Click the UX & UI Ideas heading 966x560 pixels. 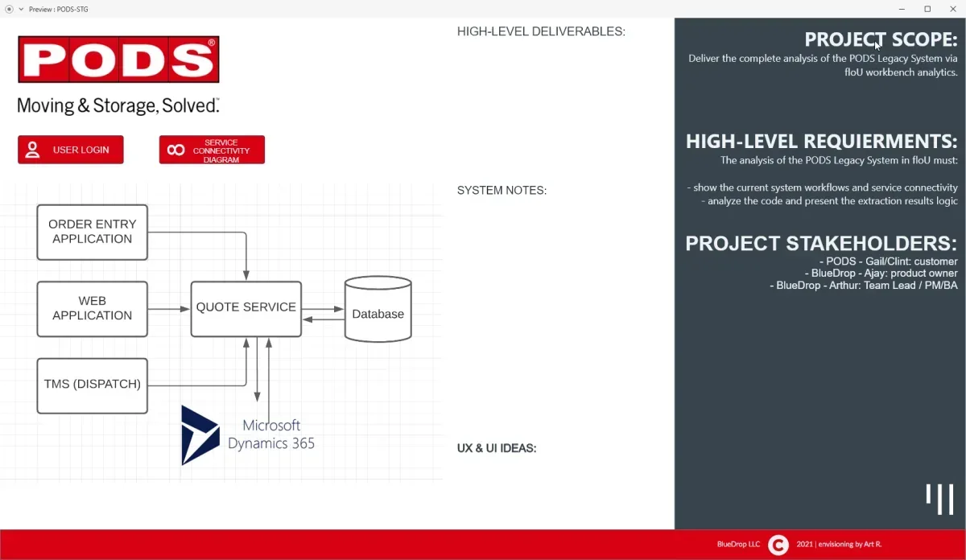pos(497,448)
